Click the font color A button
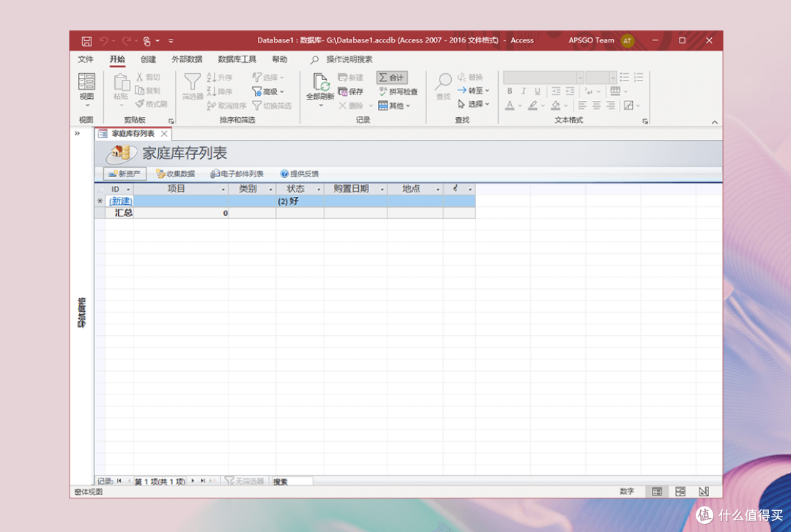791x532 pixels. [x=510, y=105]
